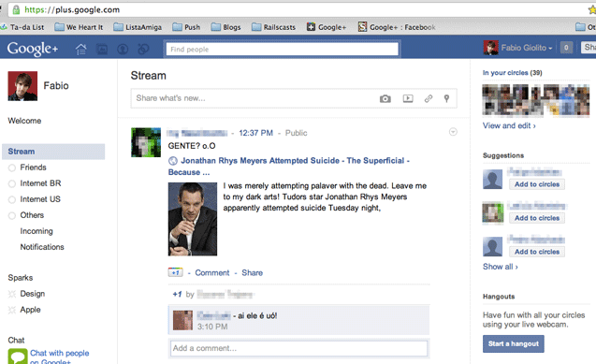This screenshot has width=596, height=364.
Task: Add location pin to the post
Action: pos(446,98)
